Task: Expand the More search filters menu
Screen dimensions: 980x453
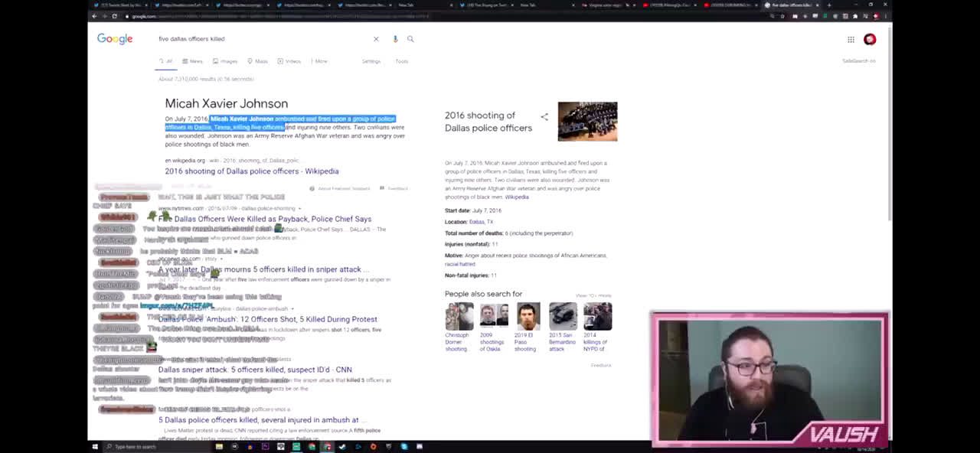Action: tap(318, 61)
